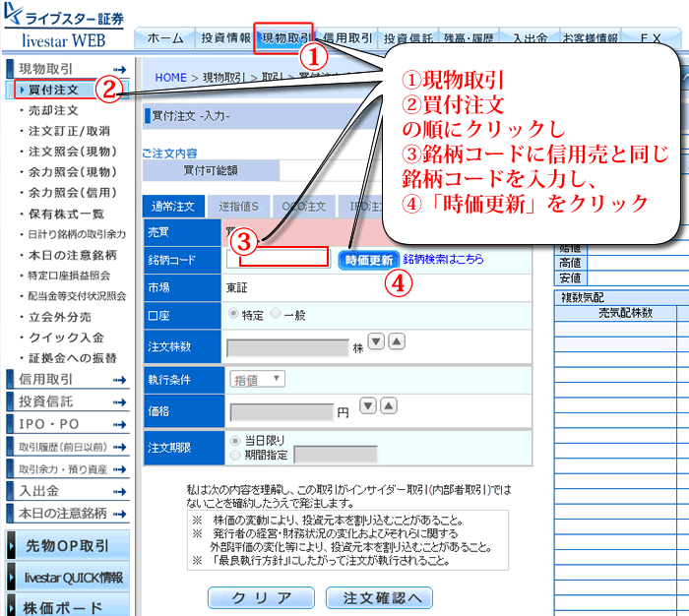
Task: Raise 価格 using the up arrow button
Action: point(390,405)
